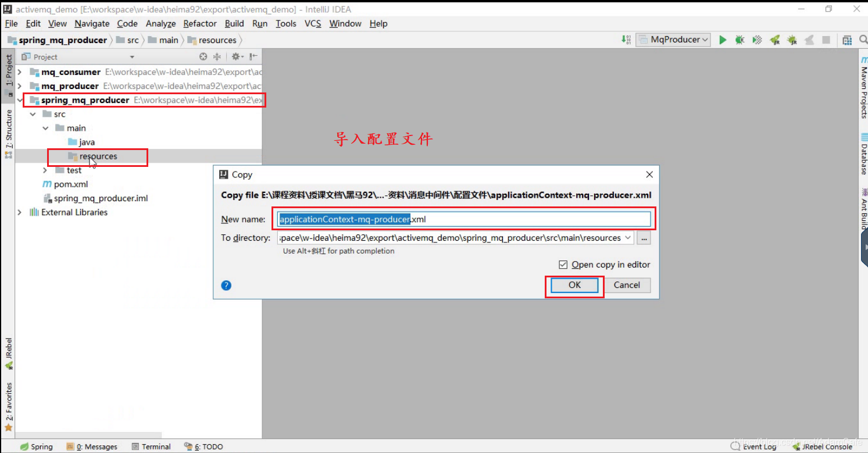Viewport: 868px width, 453px height.
Task: Open the Spring tool tab
Action: point(36,447)
